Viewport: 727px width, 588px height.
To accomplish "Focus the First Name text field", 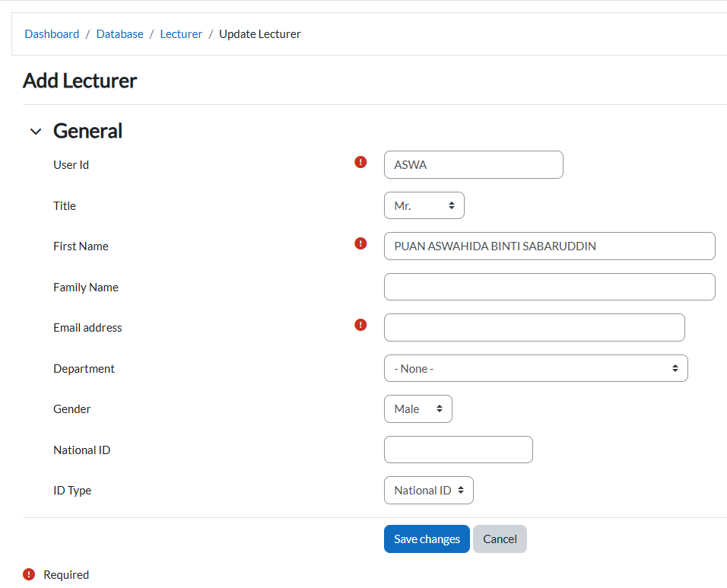I will point(549,246).
